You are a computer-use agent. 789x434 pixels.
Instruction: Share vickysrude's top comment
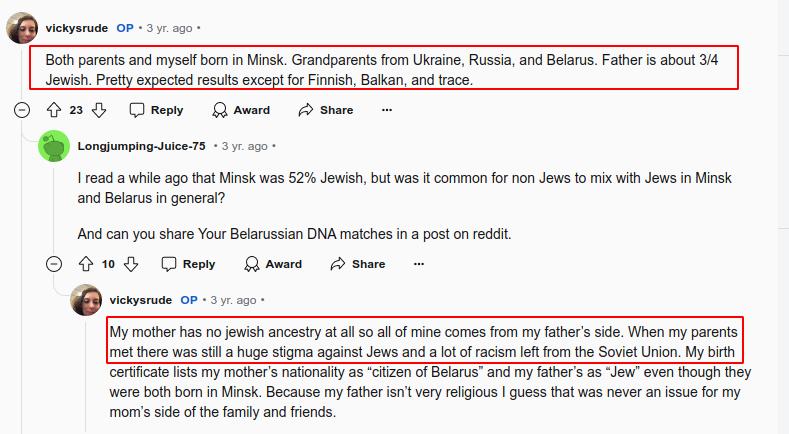[x=327, y=110]
